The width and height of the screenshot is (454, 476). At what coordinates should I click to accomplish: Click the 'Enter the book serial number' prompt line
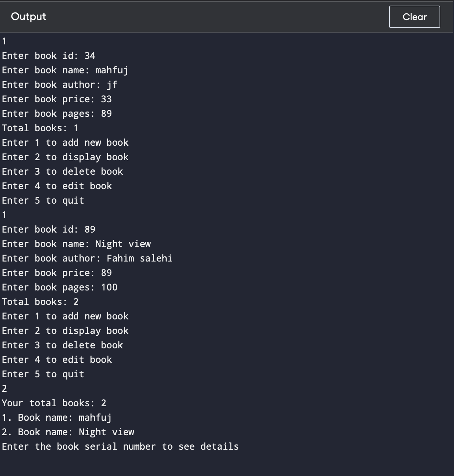pos(120,446)
